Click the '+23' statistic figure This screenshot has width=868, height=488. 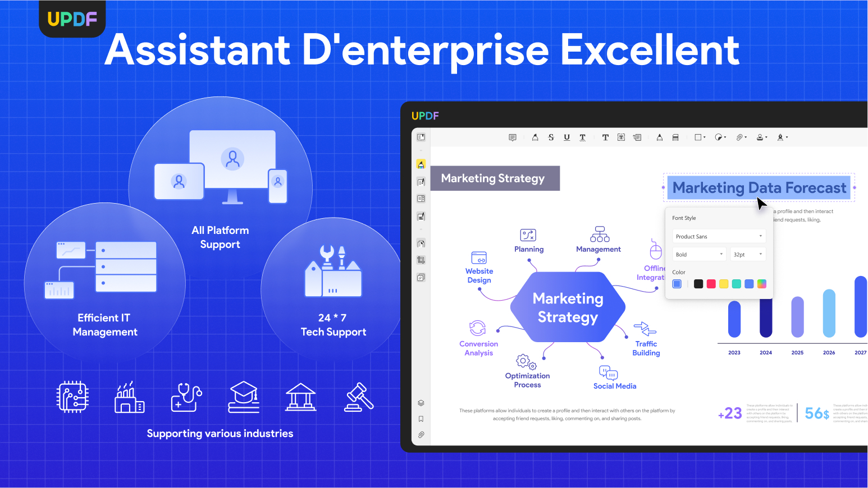pos(730,413)
